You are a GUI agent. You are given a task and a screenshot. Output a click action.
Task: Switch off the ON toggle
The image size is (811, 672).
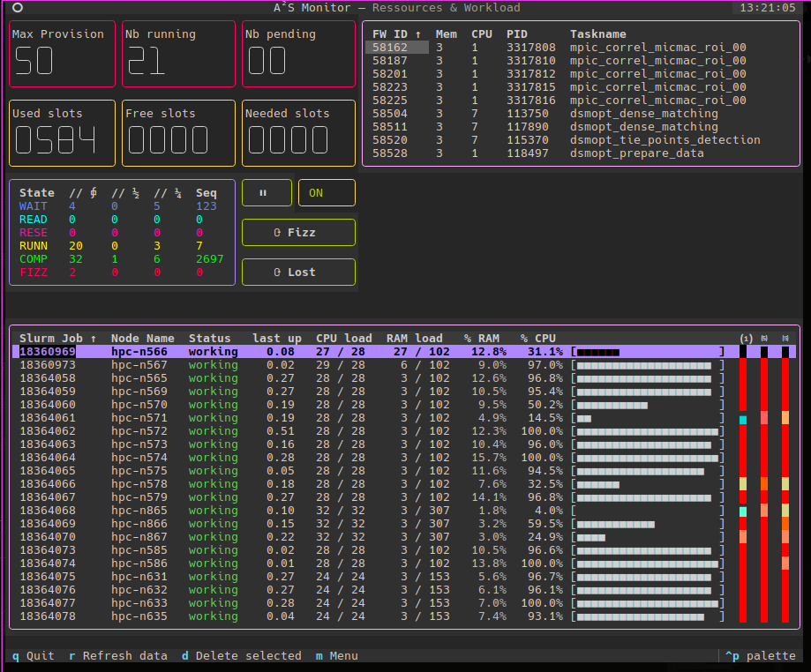[x=327, y=192]
